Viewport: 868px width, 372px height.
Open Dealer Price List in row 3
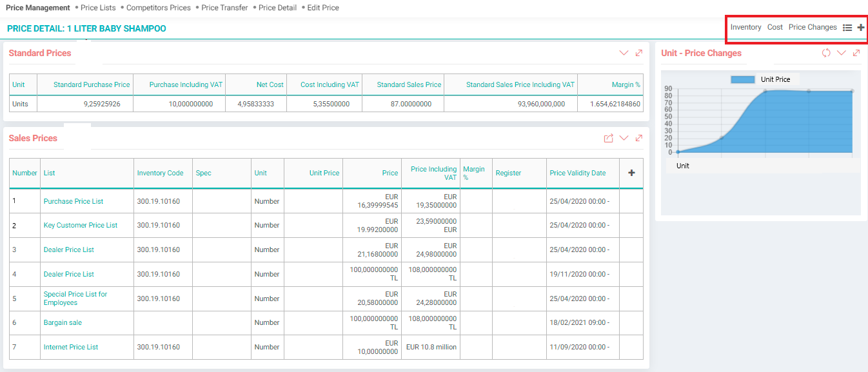click(x=69, y=250)
